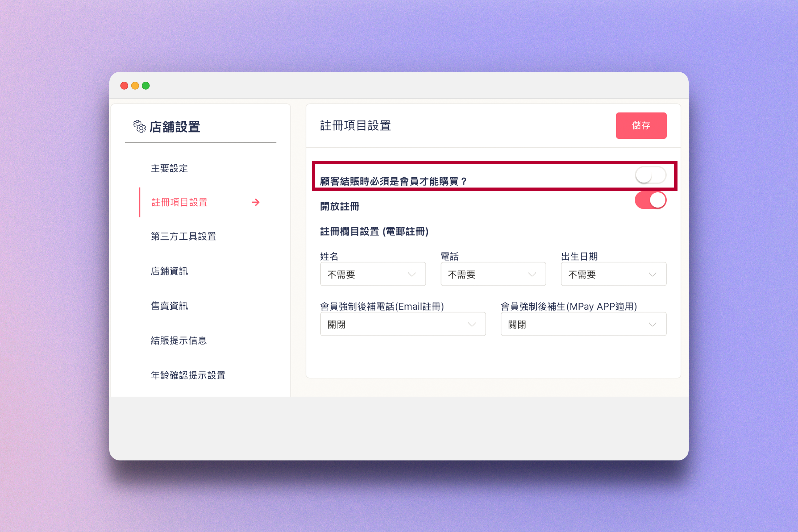Open 年齡確認提示設置 settings

pyautogui.click(x=188, y=375)
